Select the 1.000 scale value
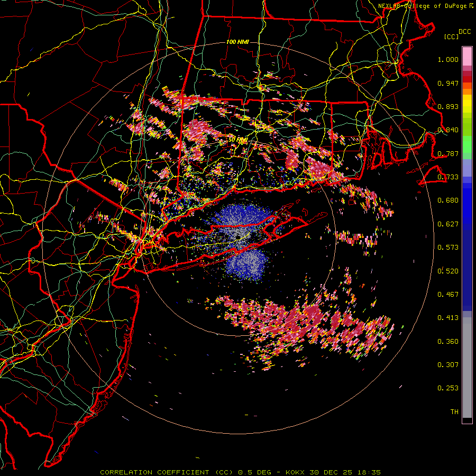The width and height of the screenshot is (476, 476). pyautogui.click(x=448, y=59)
